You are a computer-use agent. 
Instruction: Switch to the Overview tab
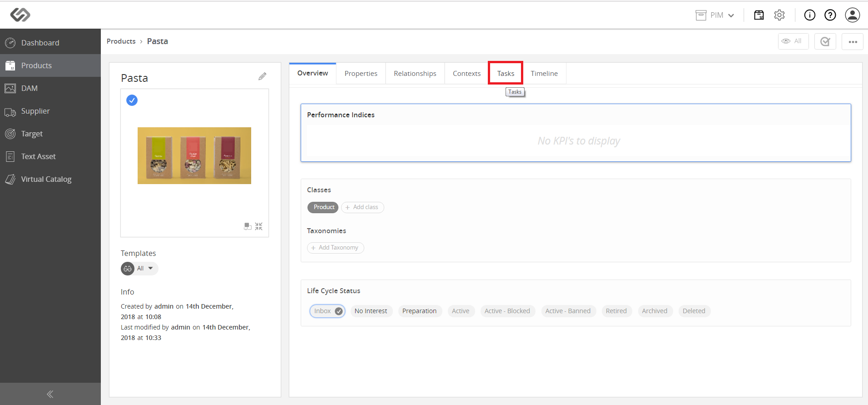pos(312,73)
